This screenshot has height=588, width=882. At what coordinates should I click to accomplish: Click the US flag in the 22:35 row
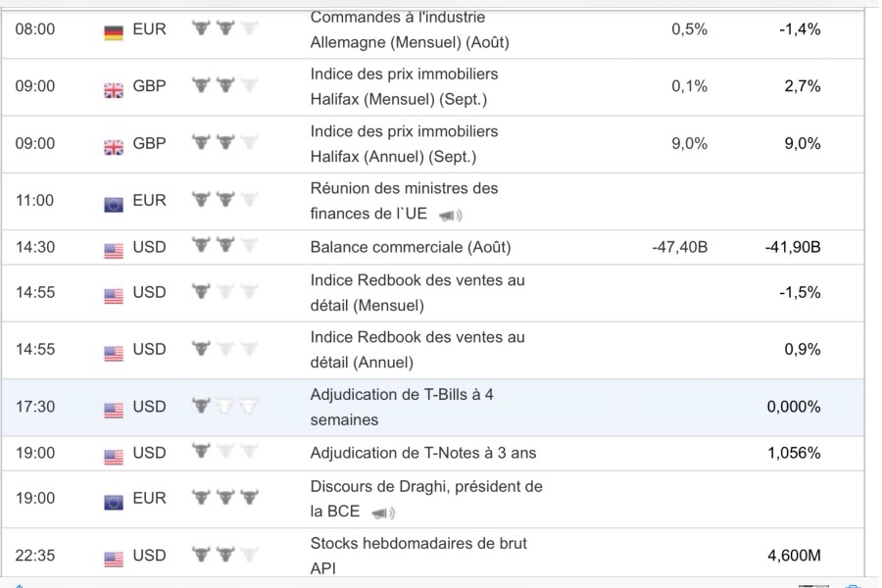pos(114,558)
